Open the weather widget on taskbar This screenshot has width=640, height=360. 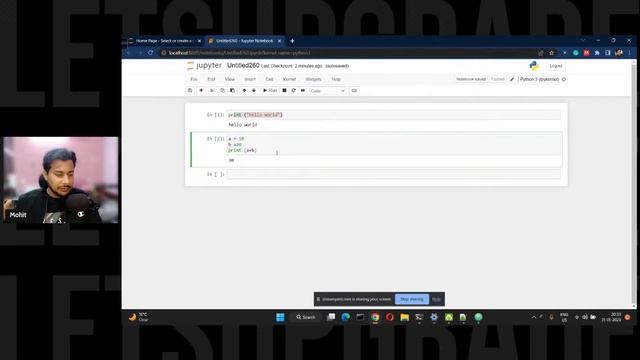coord(139,317)
